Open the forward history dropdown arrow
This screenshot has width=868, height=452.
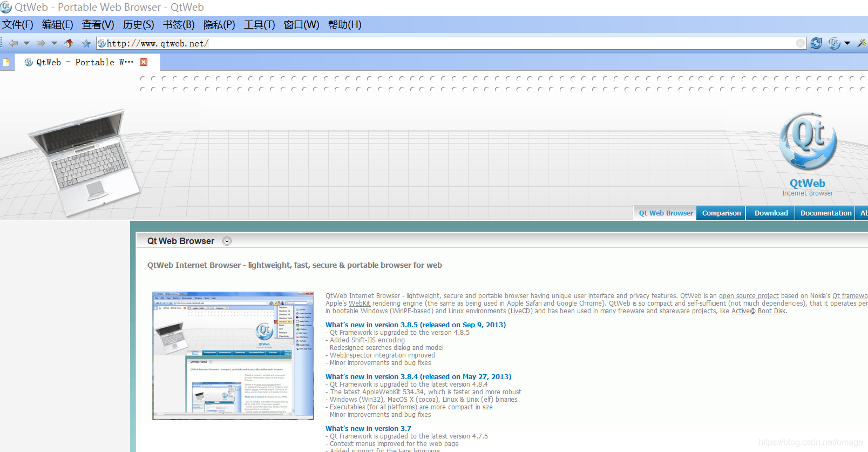point(54,43)
